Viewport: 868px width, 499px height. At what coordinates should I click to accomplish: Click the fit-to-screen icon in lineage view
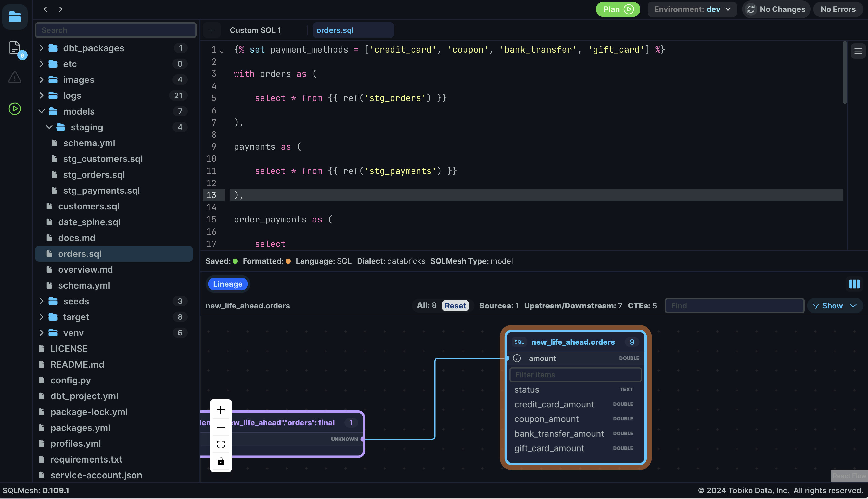pos(220,444)
